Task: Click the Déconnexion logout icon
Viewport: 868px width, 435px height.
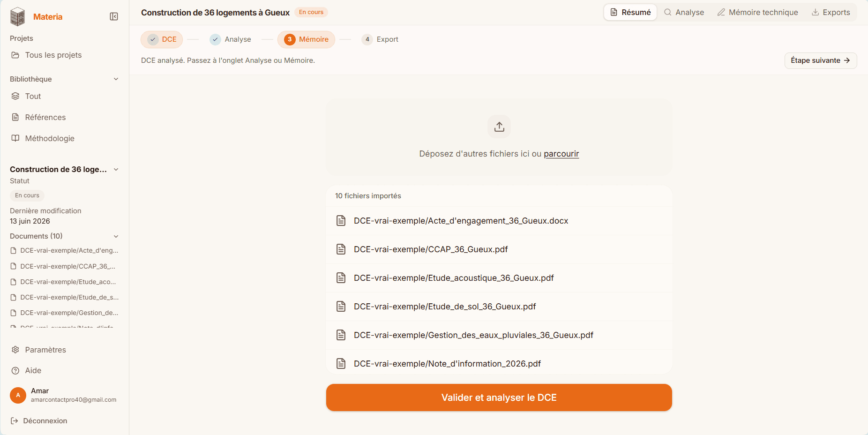Action: pyautogui.click(x=15, y=421)
